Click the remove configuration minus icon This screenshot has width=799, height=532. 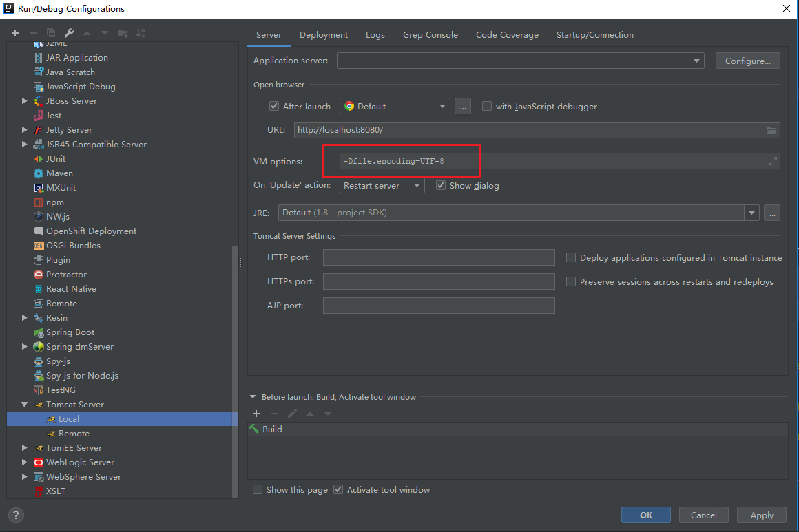[x=33, y=33]
